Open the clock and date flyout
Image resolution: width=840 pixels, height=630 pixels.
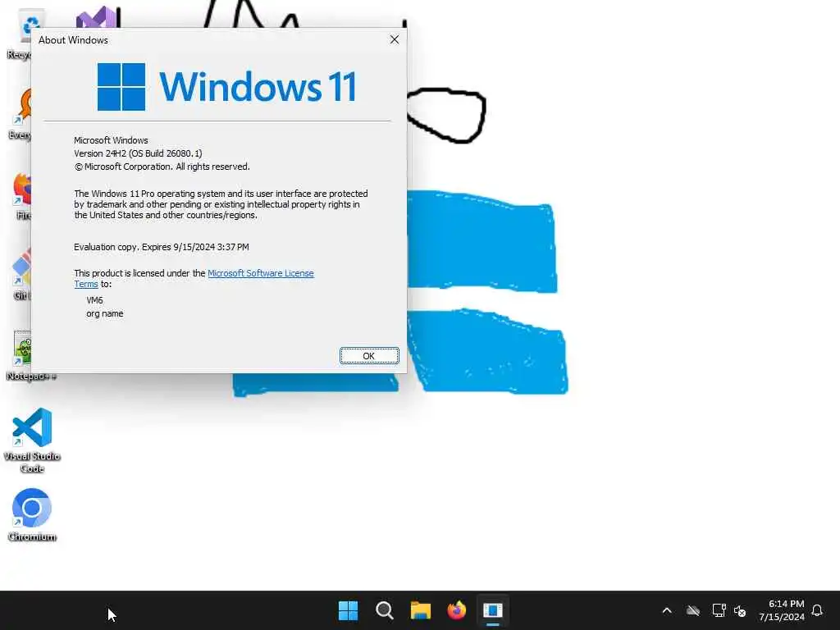pos(781,610)
